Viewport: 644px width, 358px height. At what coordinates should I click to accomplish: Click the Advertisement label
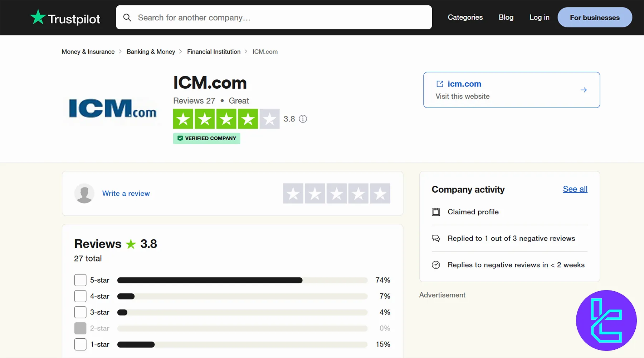[442, 295]
